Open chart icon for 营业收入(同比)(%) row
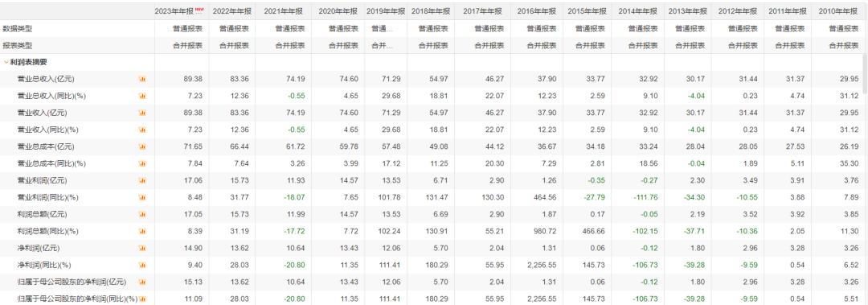This screenshot has width=868, height=305. pyautogui.click(x=142, y=130)
